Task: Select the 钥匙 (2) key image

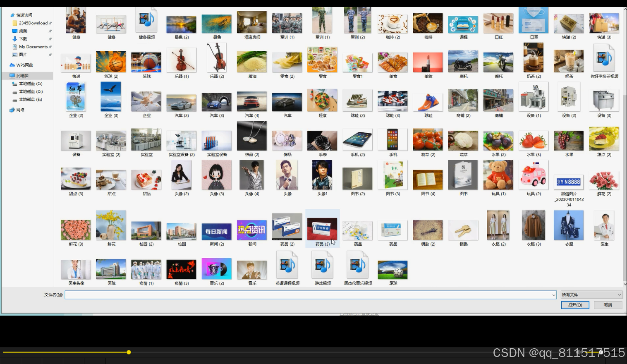Action: point(428,230)
